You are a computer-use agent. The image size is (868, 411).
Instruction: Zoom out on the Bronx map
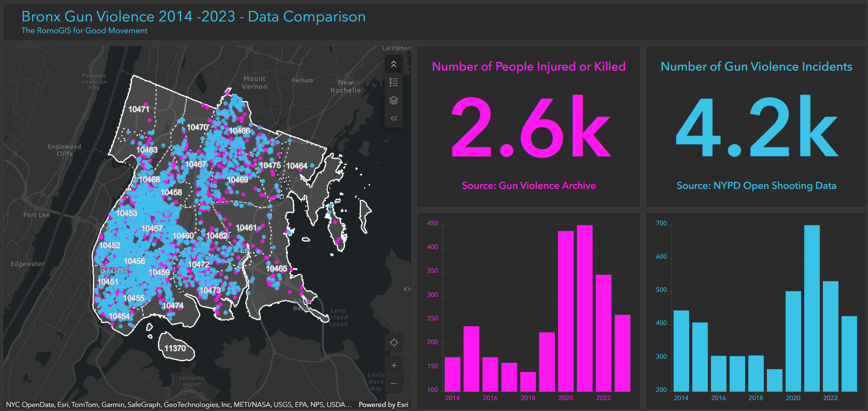point(394,384)
